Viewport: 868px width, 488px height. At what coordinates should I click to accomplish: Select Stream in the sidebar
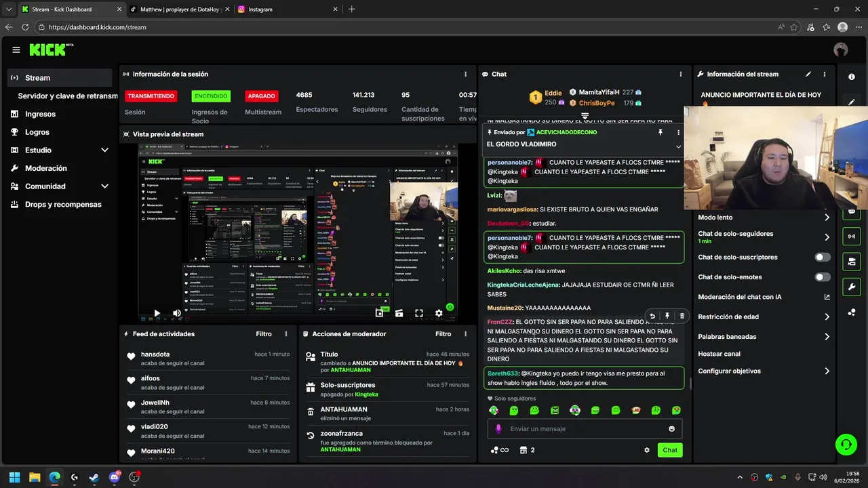[x=60, y=78]
